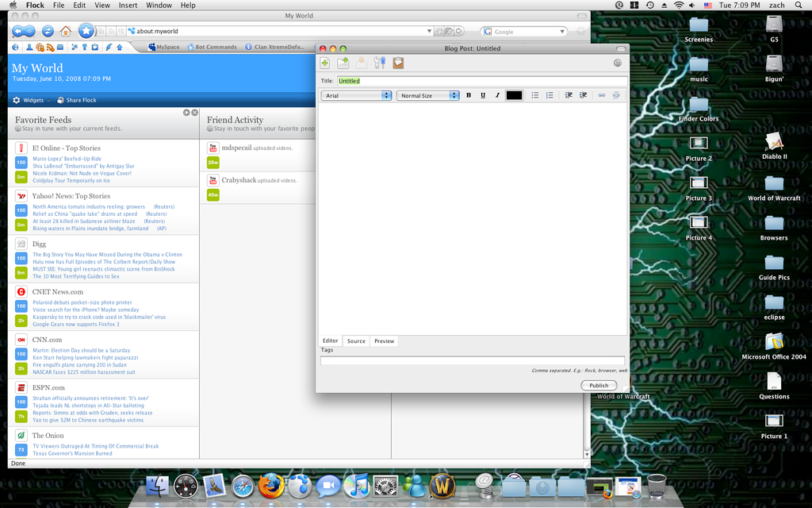
Task: Remove link with the unlink icon
Action: 615,95
